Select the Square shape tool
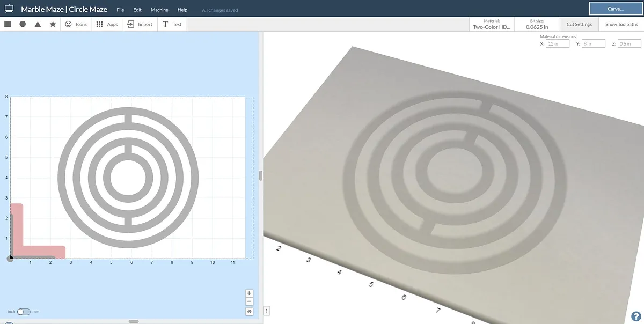The image size is (644, 324). [x=8, y=24]
